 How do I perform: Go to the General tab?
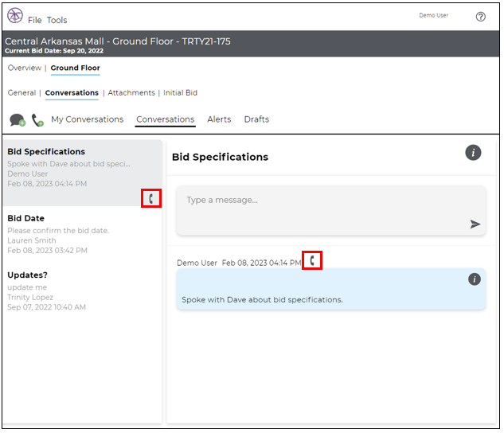click(x=21, y=93)
